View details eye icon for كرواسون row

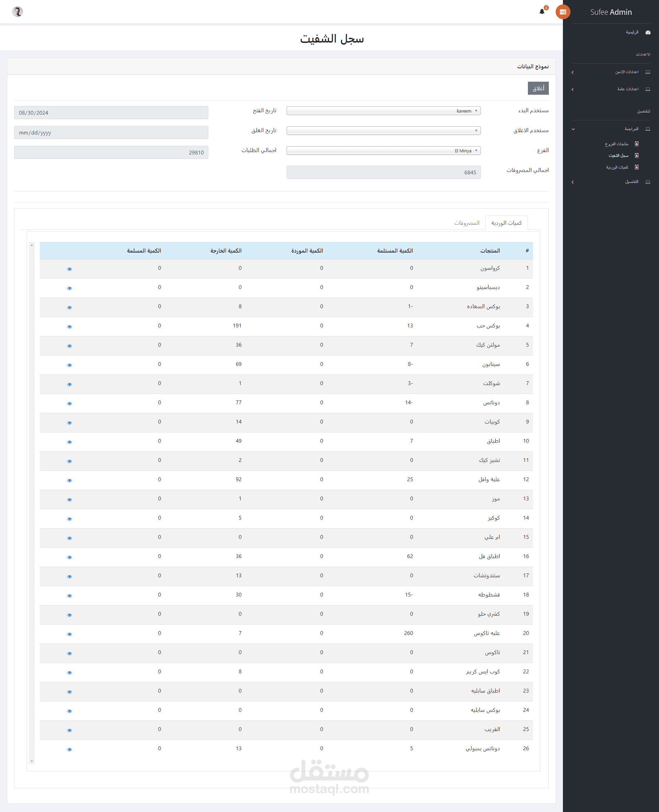coord(69,269)
